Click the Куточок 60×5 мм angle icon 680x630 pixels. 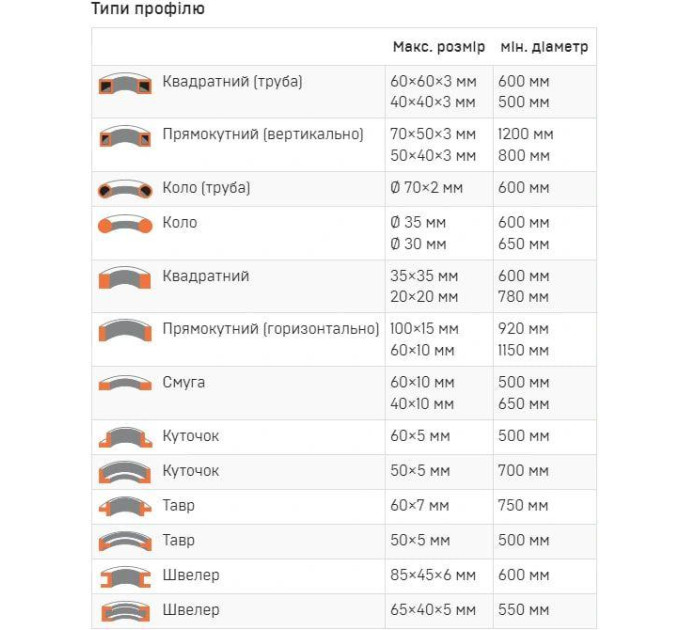pos(125,437)
